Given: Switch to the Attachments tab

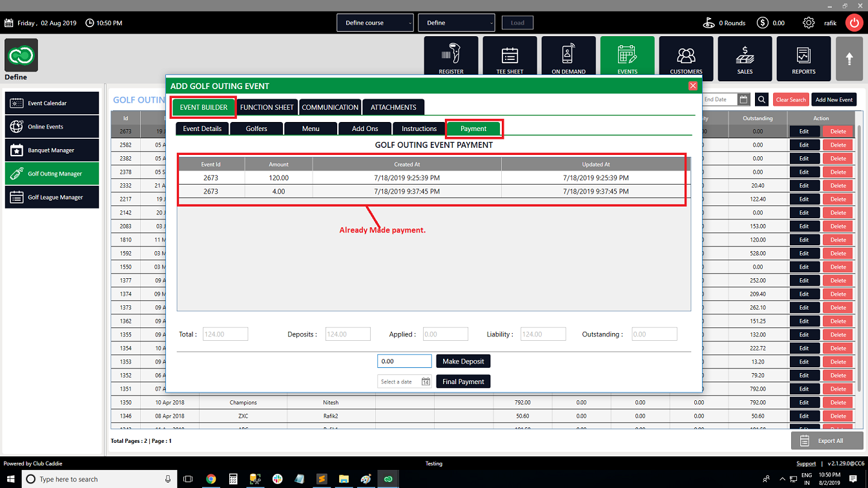Looking at the screenshot, I should 393,107.
